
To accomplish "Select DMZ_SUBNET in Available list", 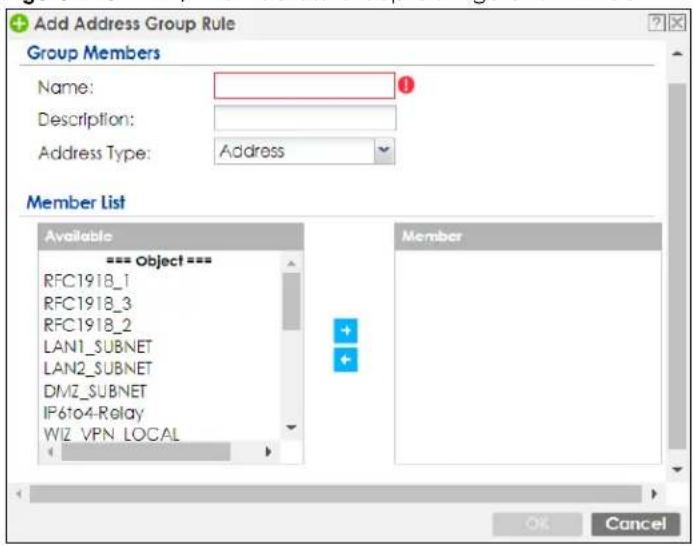I will coord(95,391).
